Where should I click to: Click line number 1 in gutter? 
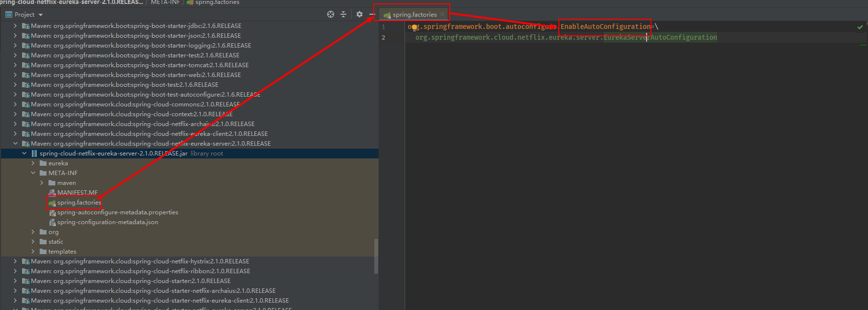(x=384, y=27)
